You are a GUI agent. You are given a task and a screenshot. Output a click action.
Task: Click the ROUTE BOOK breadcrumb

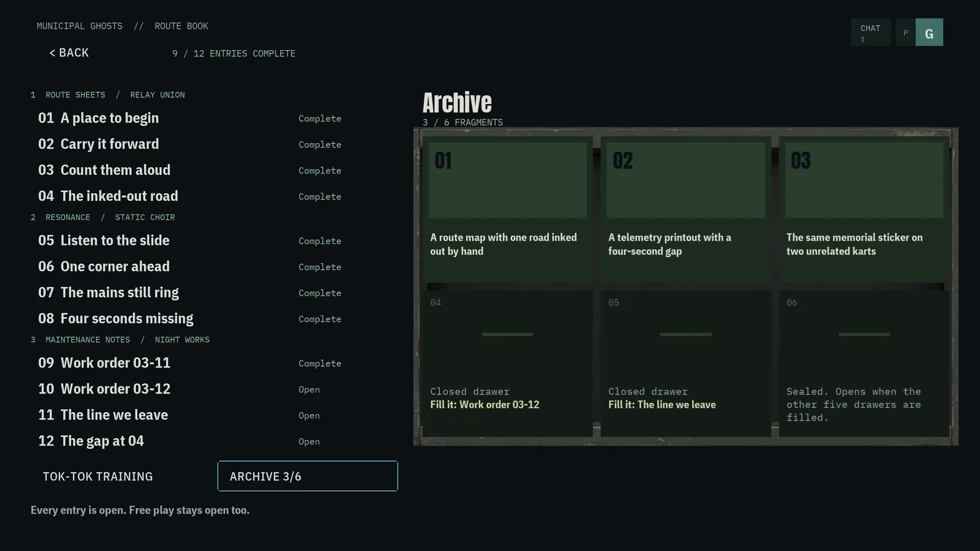pos(181,26)
